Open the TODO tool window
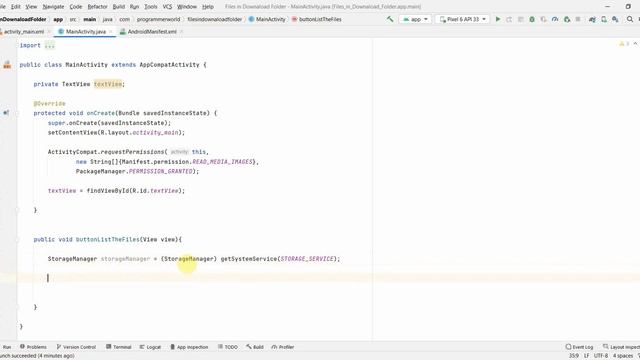The width and height of the screenshot is (640, 360). [x=228, y=347]
